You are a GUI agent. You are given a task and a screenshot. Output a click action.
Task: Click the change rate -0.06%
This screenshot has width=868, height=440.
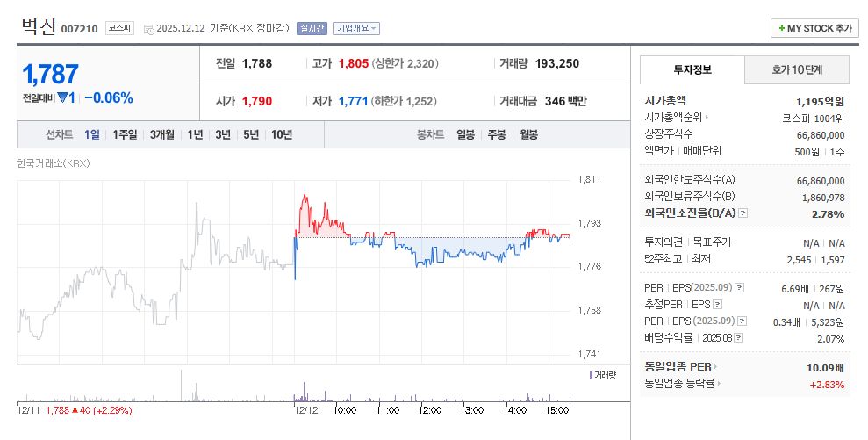109,98
